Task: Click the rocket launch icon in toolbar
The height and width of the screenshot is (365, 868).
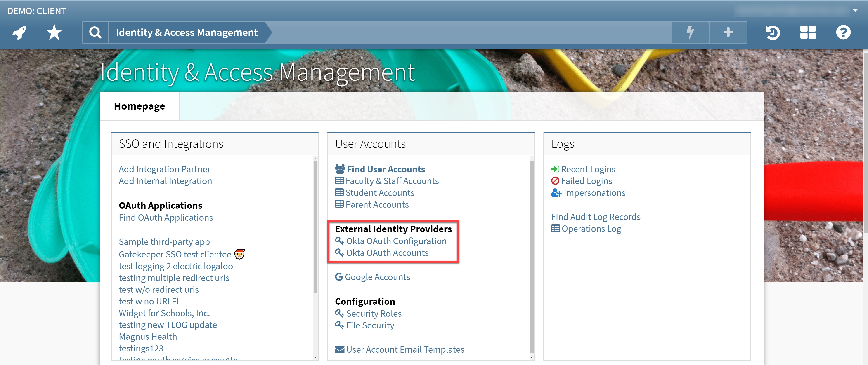Action: pyautogui.click(x=19, y=32)
